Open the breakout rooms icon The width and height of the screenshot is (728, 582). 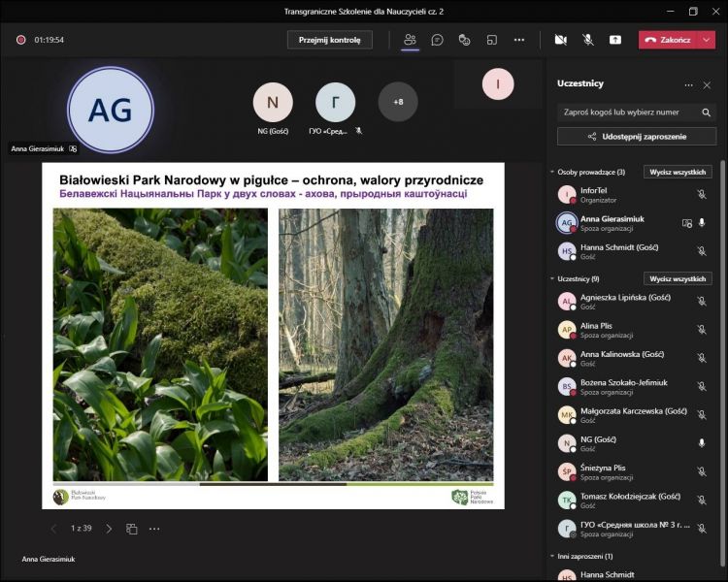[x=492, y=40]
